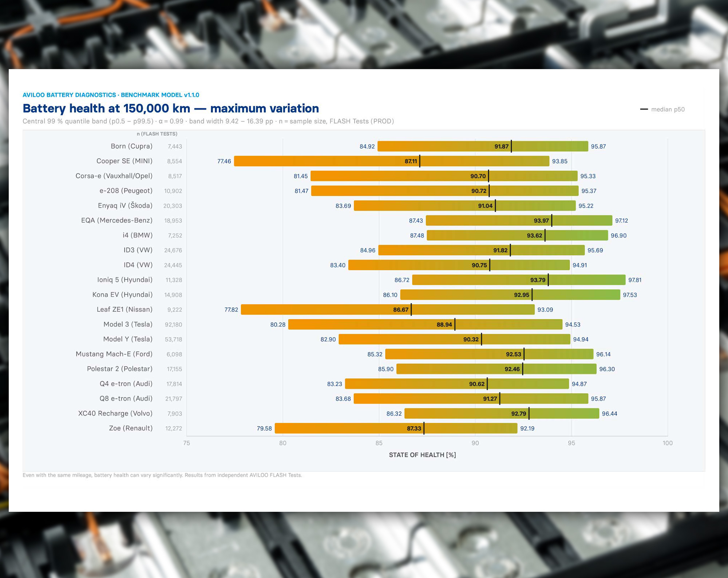Select the "Zoe (Renault)" row label
The width and height of the screenshot is (728, 578).
point(131,428)
